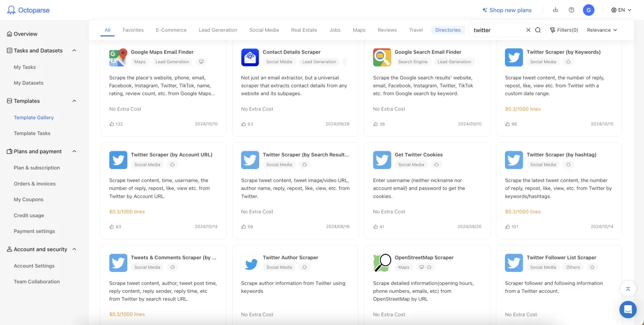
Task: Click the Twitter Author Scraper icon
Action: [250, 263]
